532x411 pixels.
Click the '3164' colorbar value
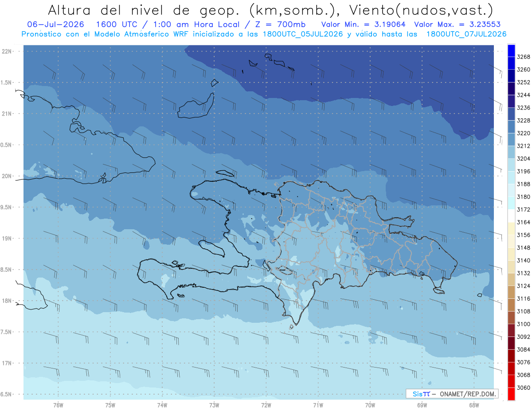point(524,222)
